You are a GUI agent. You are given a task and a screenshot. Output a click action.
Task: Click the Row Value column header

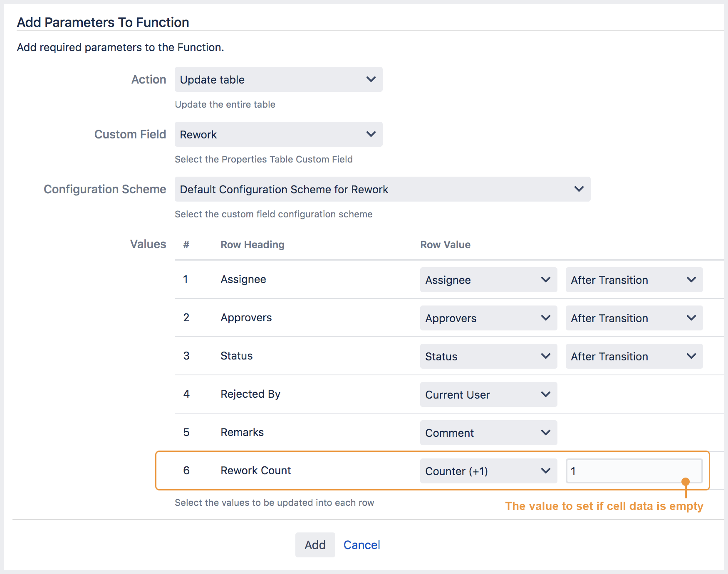(445, 245)
